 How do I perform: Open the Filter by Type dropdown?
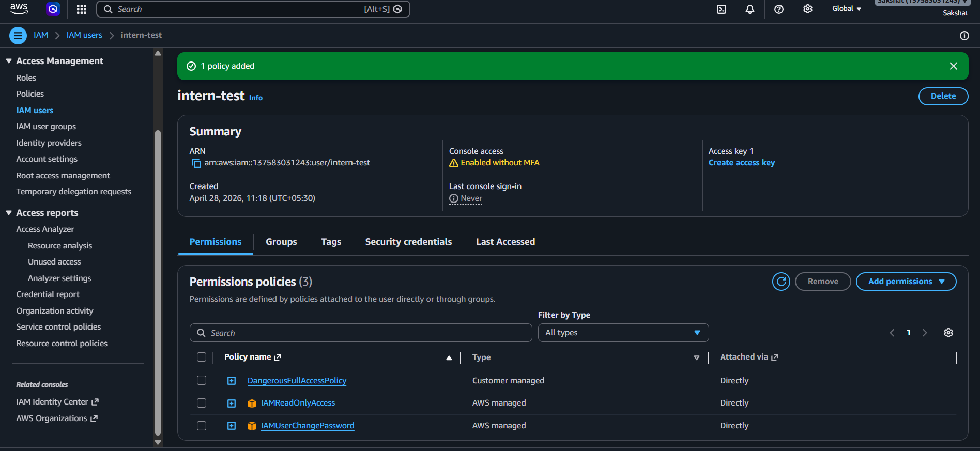[623, 333]
